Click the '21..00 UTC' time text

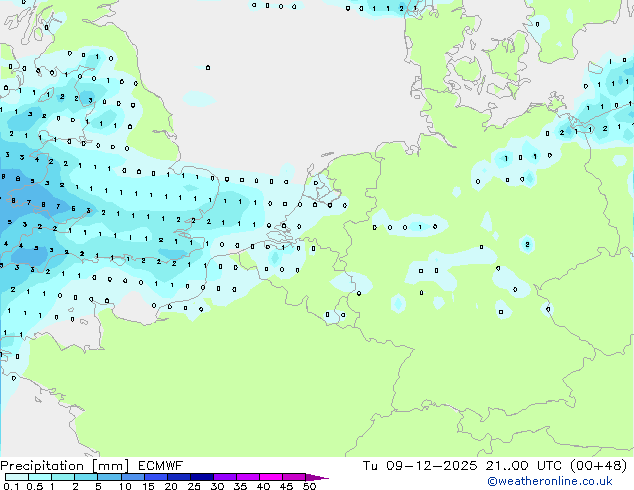pos(524,466)
